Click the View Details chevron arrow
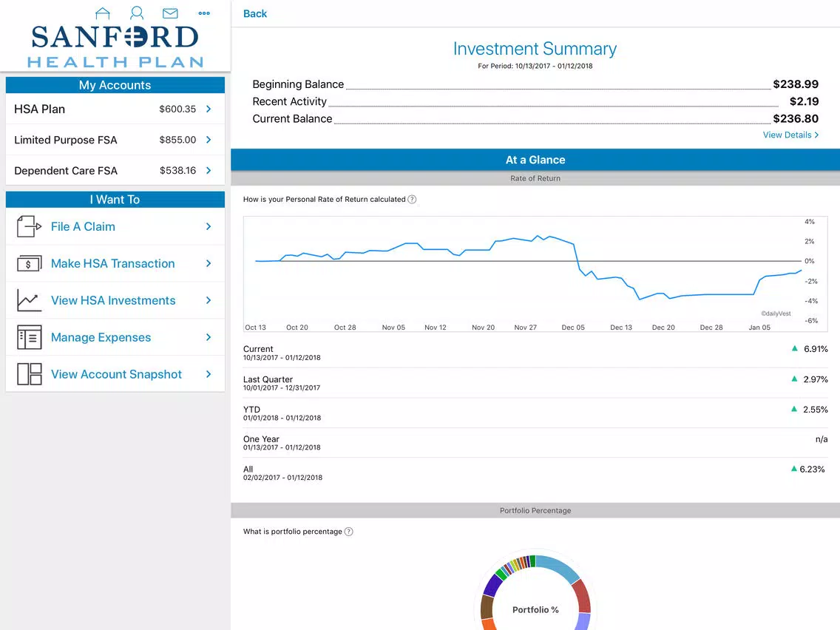This screenshot has height=630, width=840. click(816, 135)
